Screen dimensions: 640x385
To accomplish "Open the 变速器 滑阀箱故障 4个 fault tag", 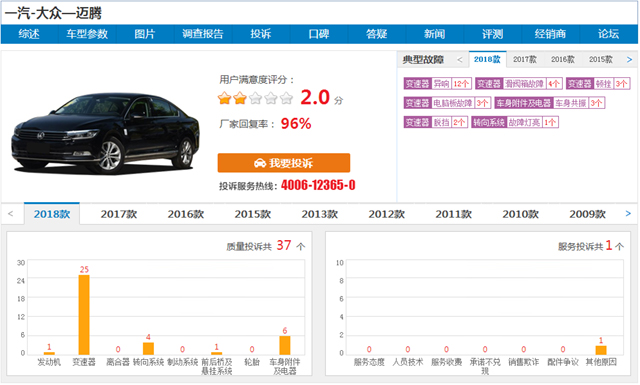I will [x=519, y=84].
